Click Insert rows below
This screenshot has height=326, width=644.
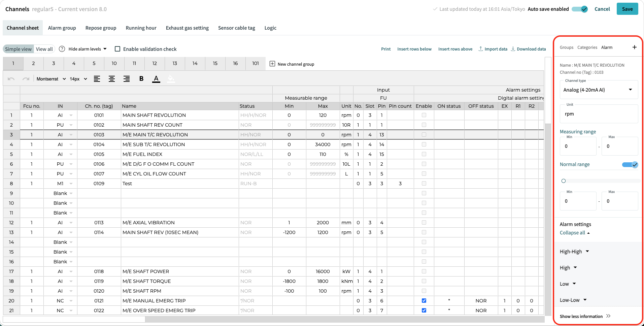pyautogui.click(x=414, y=49)
